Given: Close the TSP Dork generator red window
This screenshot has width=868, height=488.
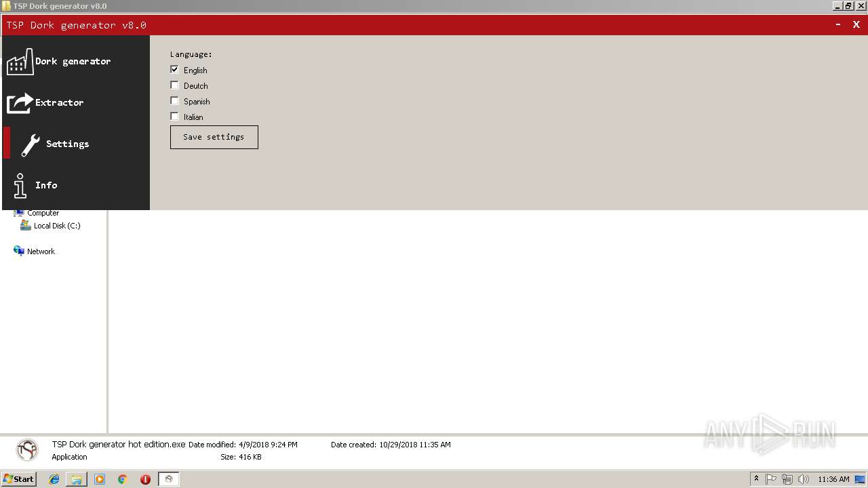Looking at the screenshot, I should pos(856,24).
